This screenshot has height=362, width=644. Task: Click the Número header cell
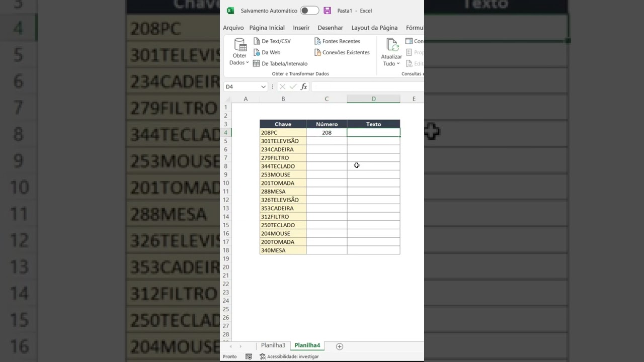327,124
